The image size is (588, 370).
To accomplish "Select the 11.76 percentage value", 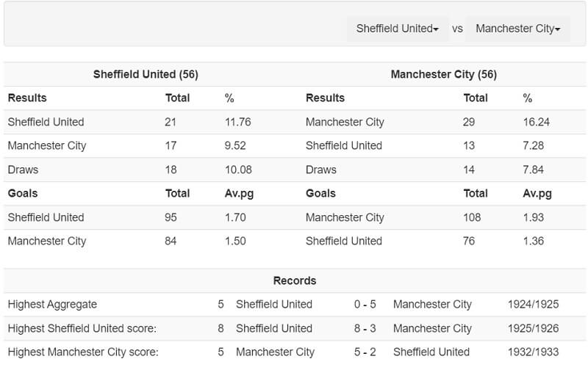I will (x=238, y=122).
